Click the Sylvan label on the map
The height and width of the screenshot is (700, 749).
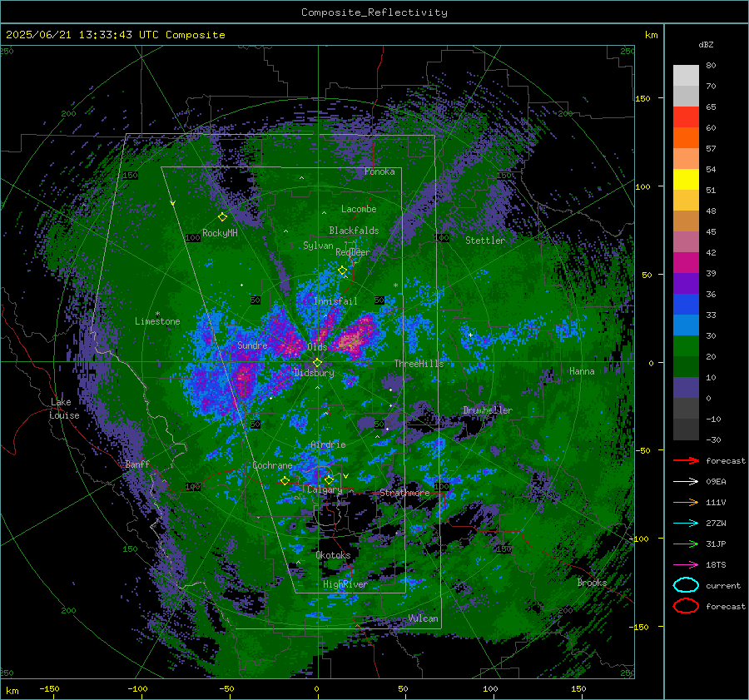[x=318, y=246]
